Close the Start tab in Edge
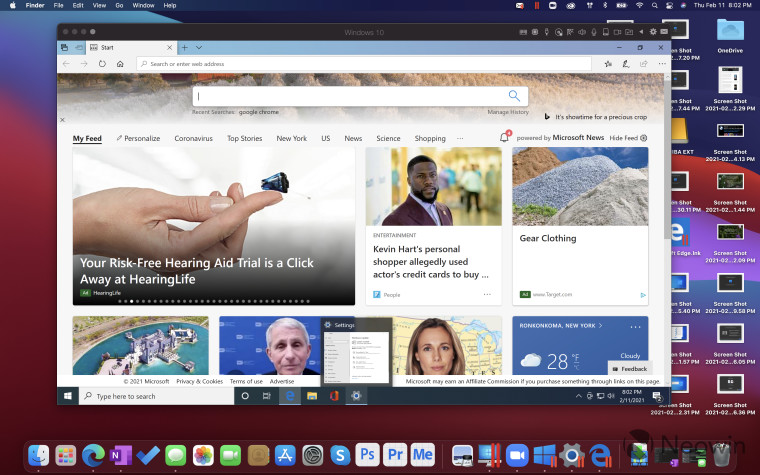 (x=169, y=48)
